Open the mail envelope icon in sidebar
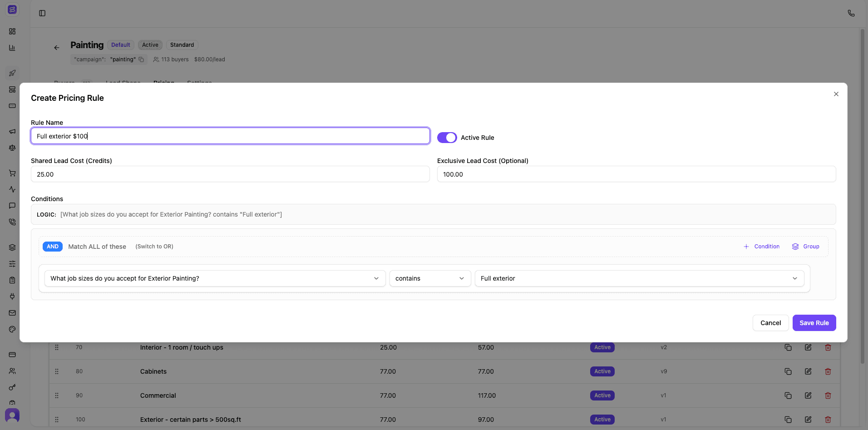Image resolution: width=868 pixels, height=430 pixels. pyautogui.click(x=12, y=313)
